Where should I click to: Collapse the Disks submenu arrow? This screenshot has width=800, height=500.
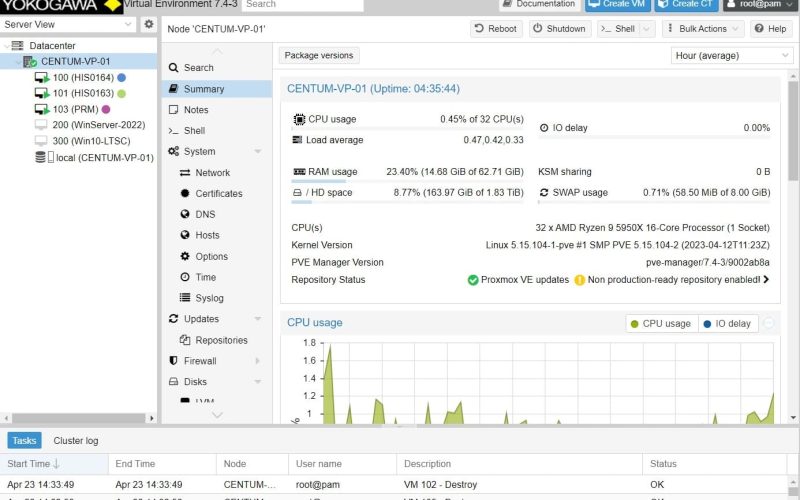(x=258, y=382)
